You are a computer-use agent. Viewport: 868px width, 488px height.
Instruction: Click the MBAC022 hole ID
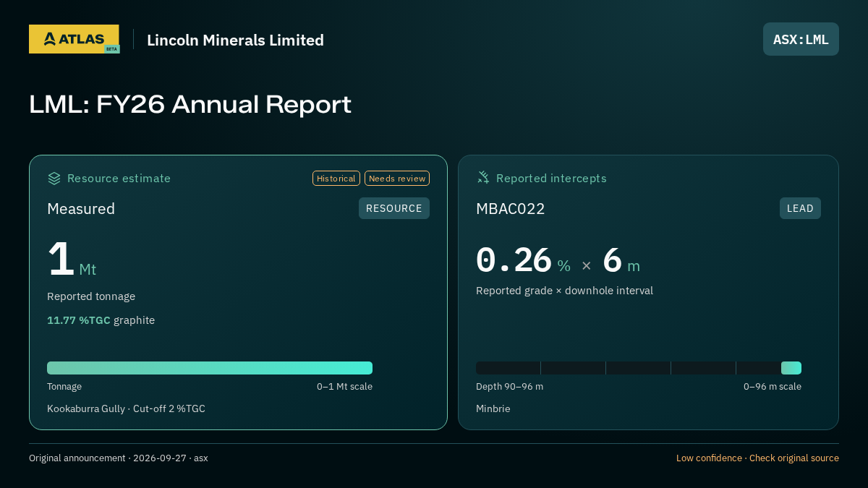[511, 209]
